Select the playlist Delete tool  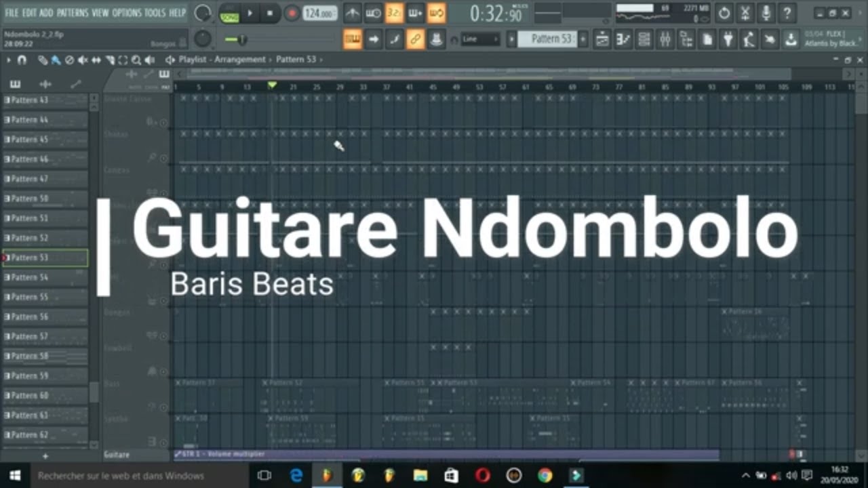tap(69, 60)
